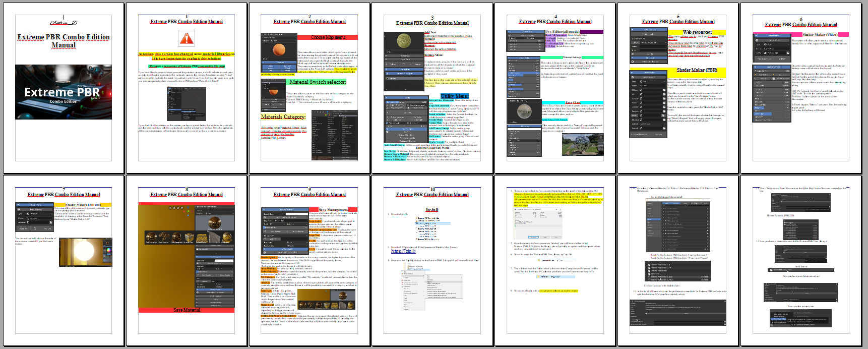This screenshot has width=868, height=349.
Task: Click the red warning triangle icon on page 1
Action: click(187, 38)
